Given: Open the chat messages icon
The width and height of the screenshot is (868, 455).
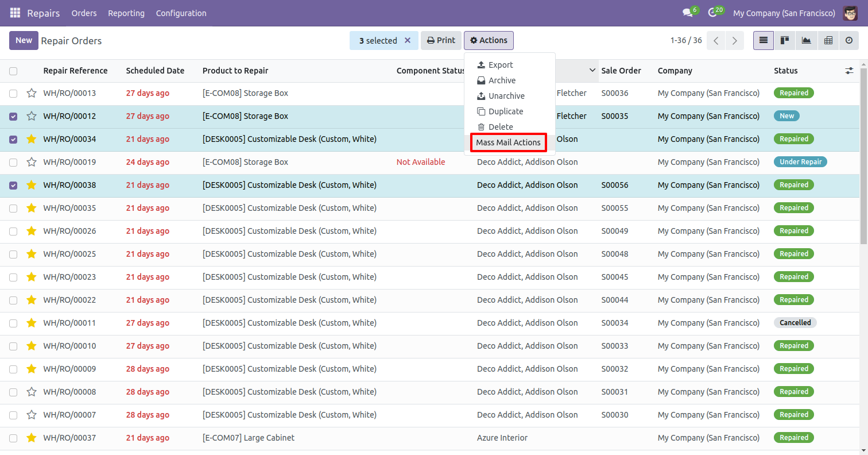Looking at the screenshot, I should [x=687, y=13].
